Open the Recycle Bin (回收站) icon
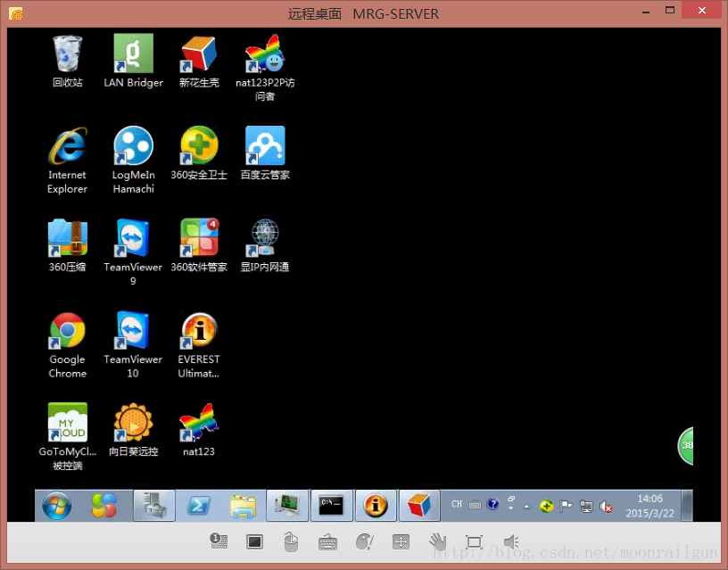The width and height of the screenshot is (728, 570). coord(67,62)
